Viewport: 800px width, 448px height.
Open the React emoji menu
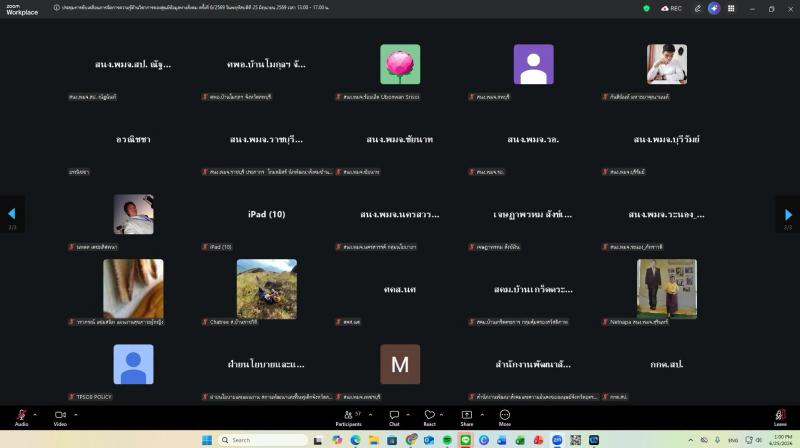(430, 417)
